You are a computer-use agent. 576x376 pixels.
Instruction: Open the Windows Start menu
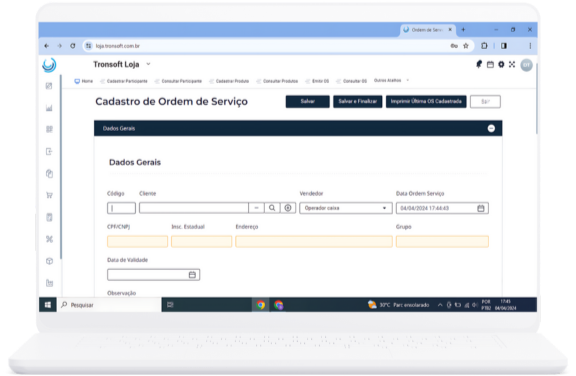[48, 305]
